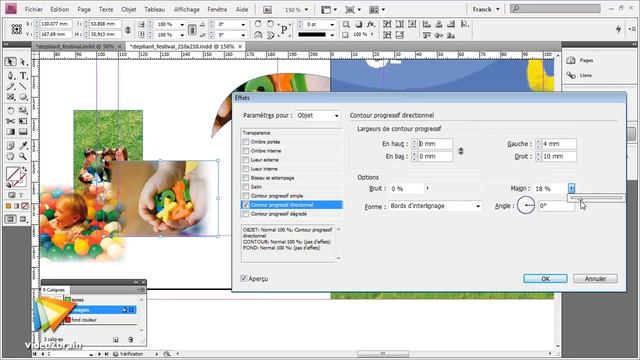The image size is (640, 360).
Task: Select the Eyedropper tool
Action: 23,145
